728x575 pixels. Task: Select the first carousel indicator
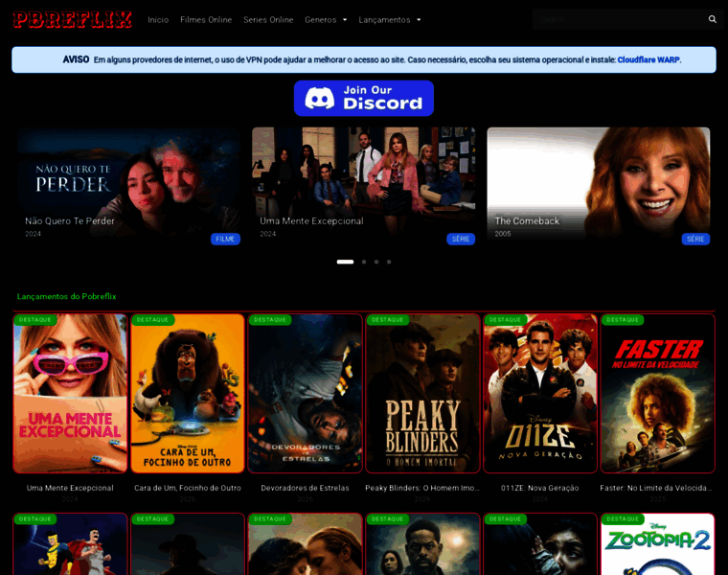click(x=345, y=262)
